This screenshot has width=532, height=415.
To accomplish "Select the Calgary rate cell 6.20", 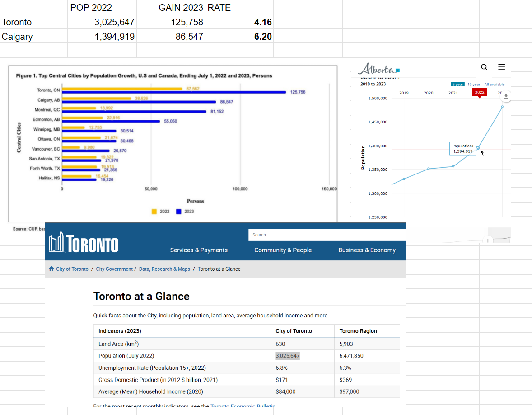I will click(x=239, y=37).
